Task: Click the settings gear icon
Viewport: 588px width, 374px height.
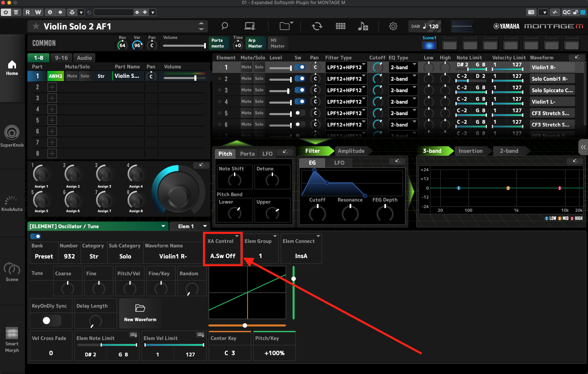Action: pos(393,26)
